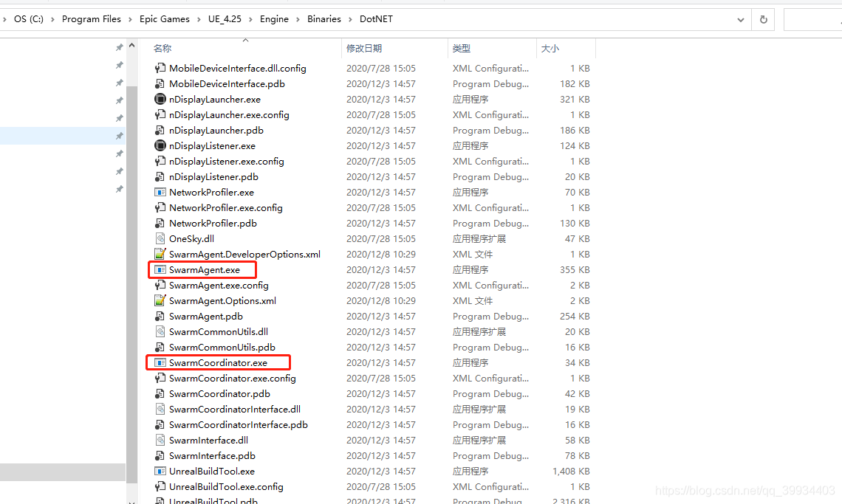This screenshot has width=842, height=504.
Task: Expand the chevron after UE_4.25
Action: (x=251, y=19)
